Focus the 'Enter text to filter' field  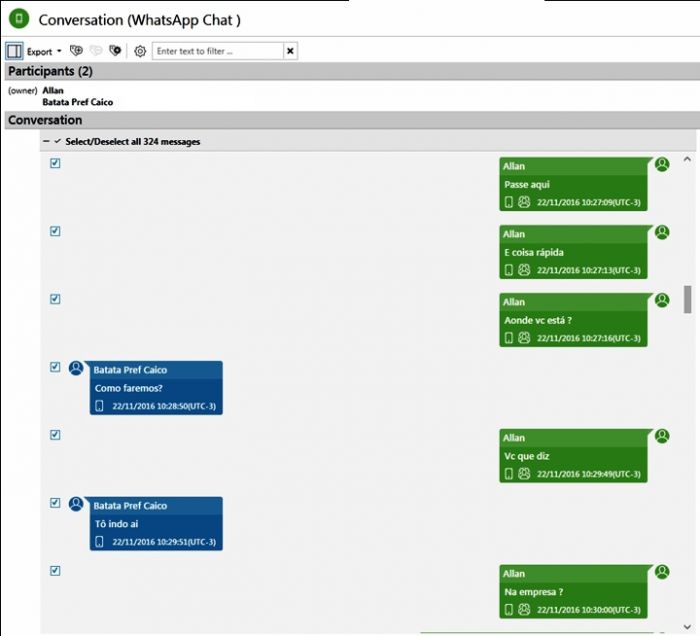[218, 51]
